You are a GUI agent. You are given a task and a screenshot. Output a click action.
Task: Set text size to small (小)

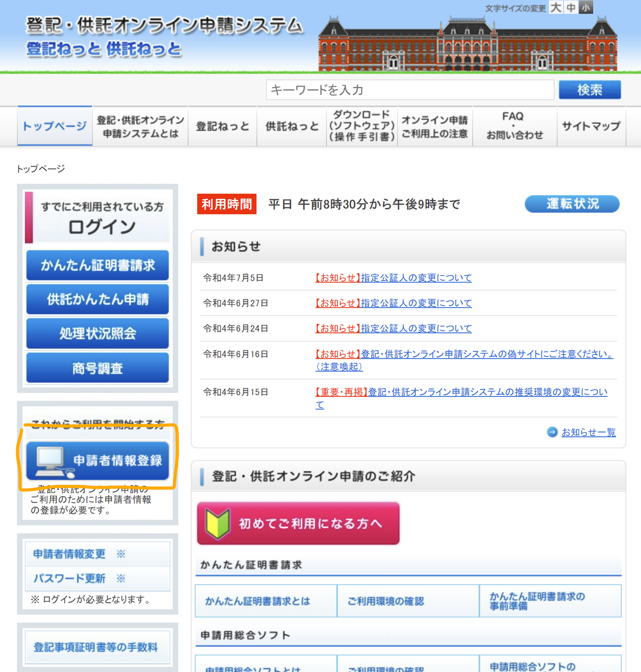tap(586, 7)
